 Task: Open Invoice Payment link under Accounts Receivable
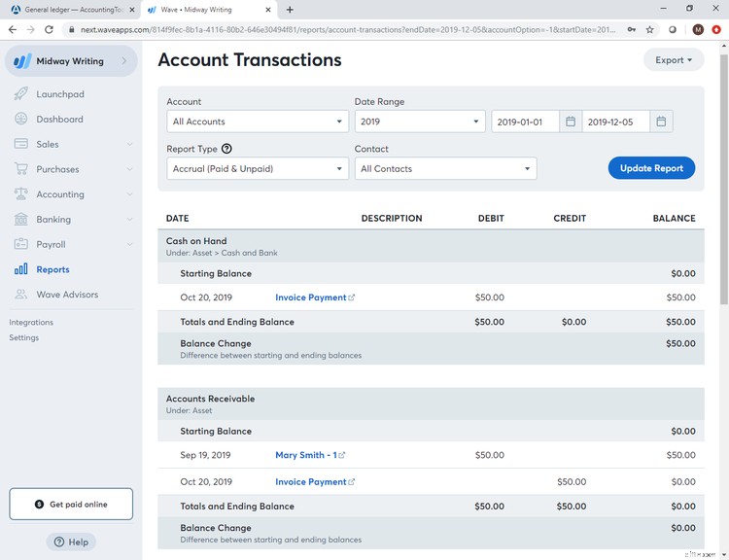(311, 482)
